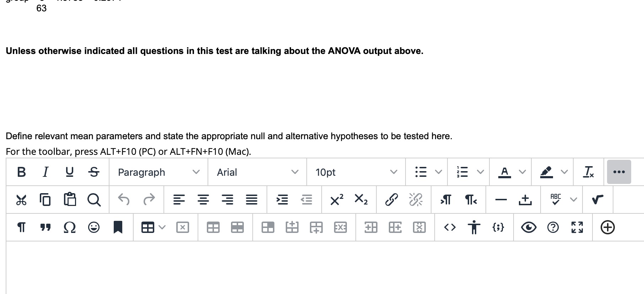Show invisible characters pilcrow icon
Viewport: 644px width, 294px height.
[x=21, y=227]
